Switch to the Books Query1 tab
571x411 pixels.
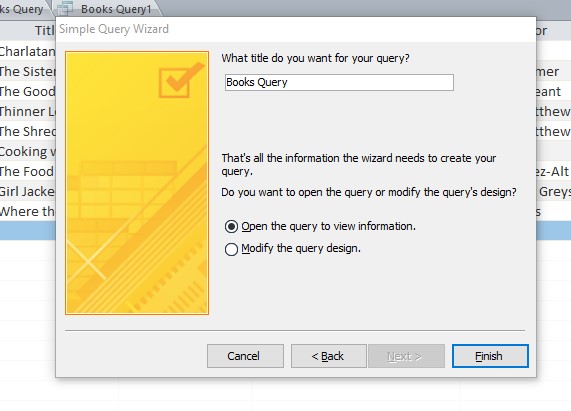pos(107,9)
